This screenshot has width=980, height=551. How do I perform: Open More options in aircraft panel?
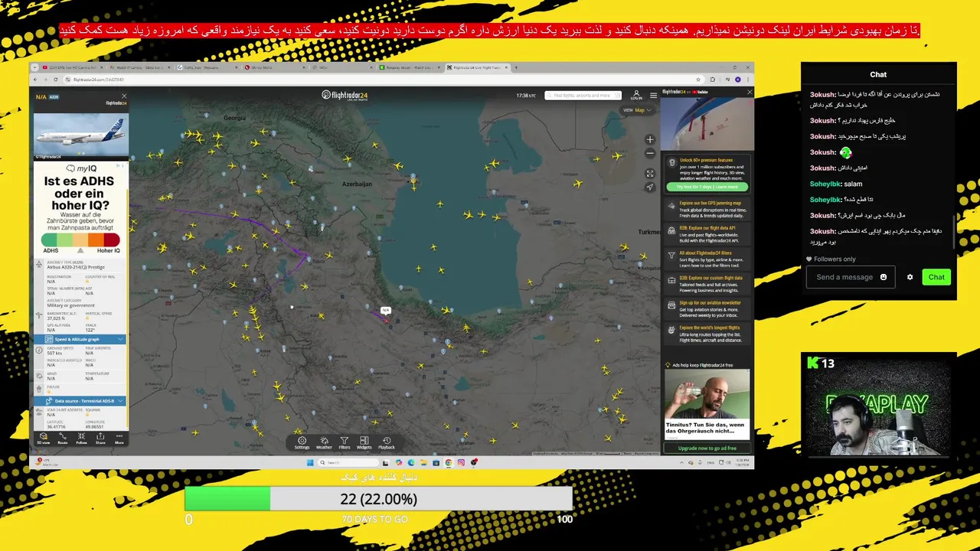pyautogui.click(x=119, y=438)
